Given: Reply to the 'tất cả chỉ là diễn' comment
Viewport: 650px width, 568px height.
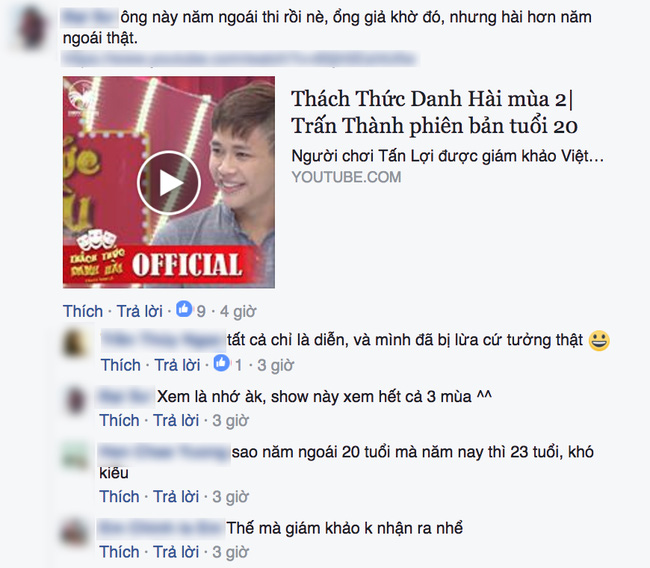Looking at the screenshot, I should click(x=177, y=365).
